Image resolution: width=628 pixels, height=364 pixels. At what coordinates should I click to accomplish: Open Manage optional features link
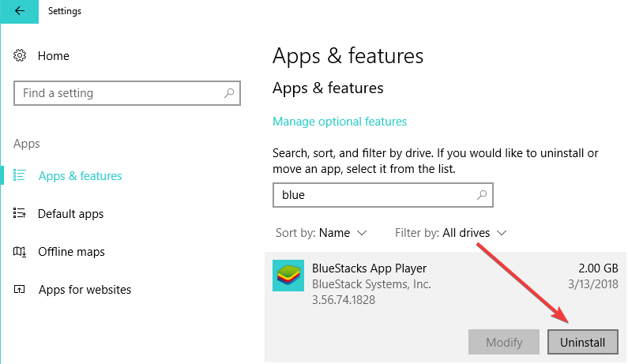pyautogui.click(x=340, y=122)
